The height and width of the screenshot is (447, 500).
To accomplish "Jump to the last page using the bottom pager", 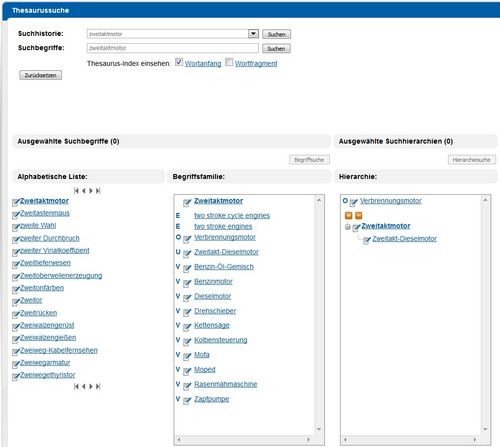I will click(x=98, y=386).
